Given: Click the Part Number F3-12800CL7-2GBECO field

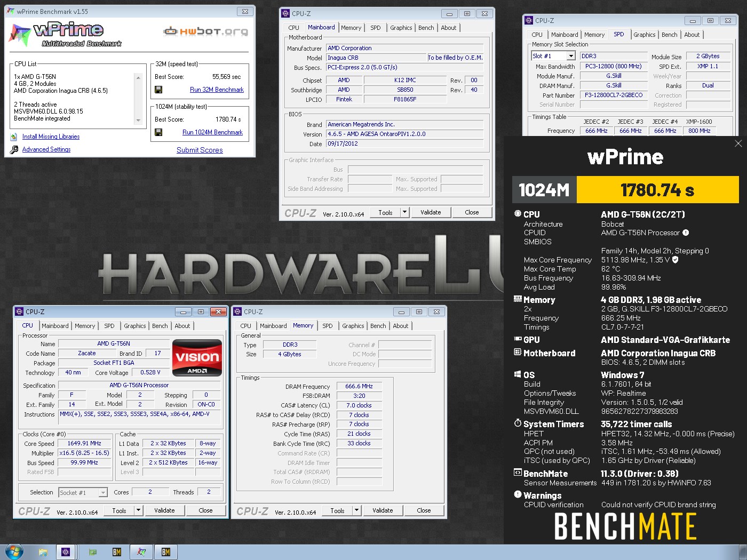Looking at the screenshot, I should (x=614, y=95).
